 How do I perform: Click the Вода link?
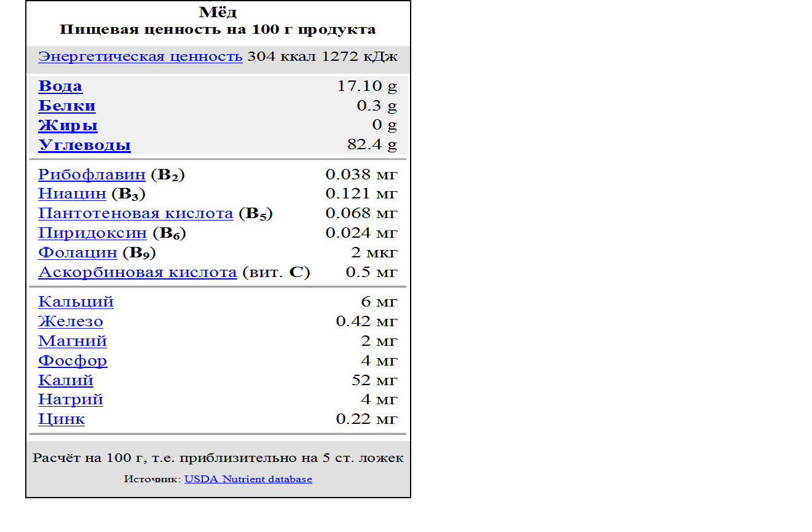60,86
